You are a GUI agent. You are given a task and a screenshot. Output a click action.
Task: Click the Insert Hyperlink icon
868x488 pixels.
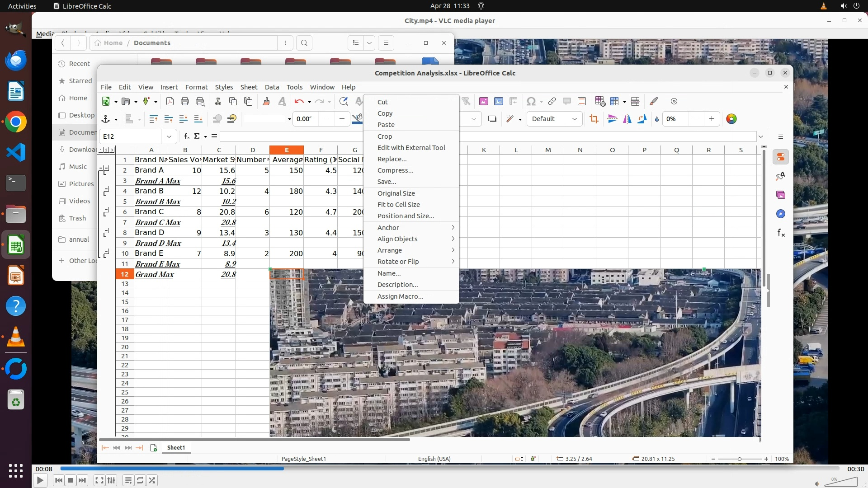coord(552,101)
